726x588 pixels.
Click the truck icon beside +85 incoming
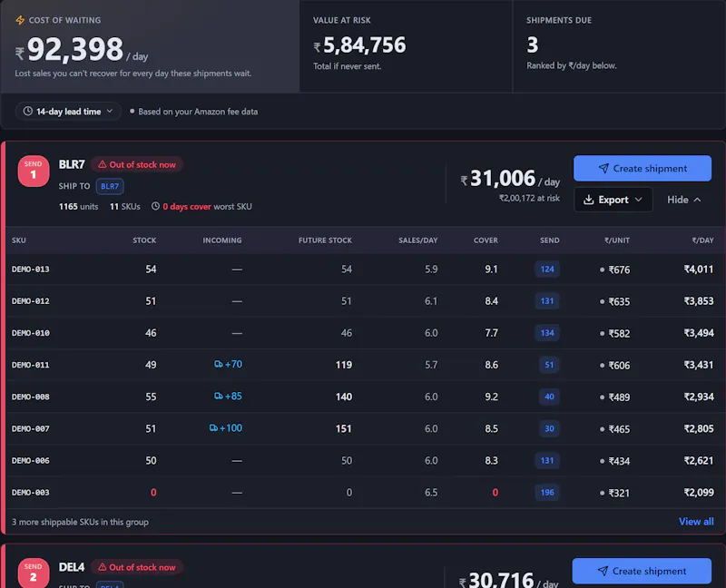pyautogui.click(x=218, y=396)
